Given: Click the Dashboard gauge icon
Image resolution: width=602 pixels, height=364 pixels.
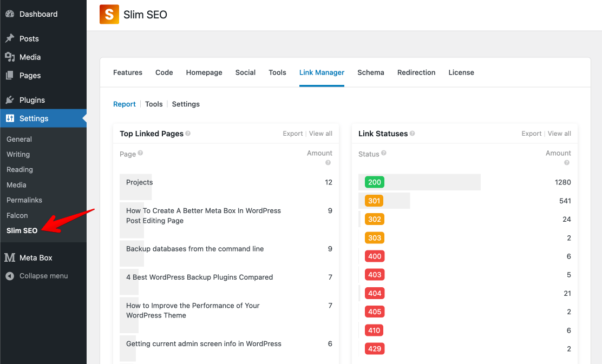Looking at the screenshot, I should point(10,14).
